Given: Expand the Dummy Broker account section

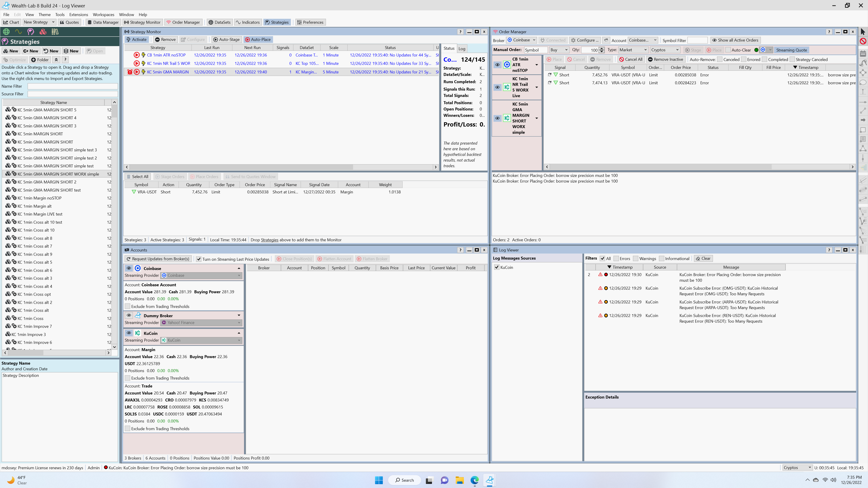Looking at the screenshot, I should click(239, 316).
